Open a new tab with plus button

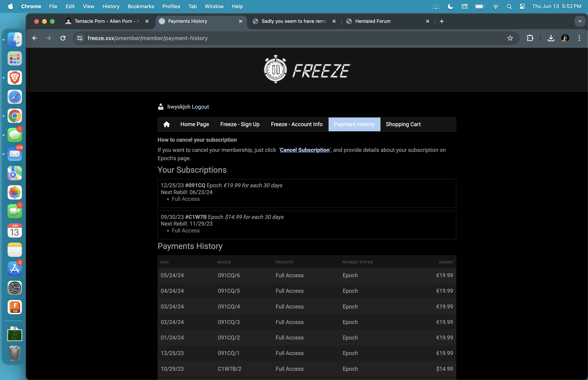pyautogui.click(x=442, y=21)
